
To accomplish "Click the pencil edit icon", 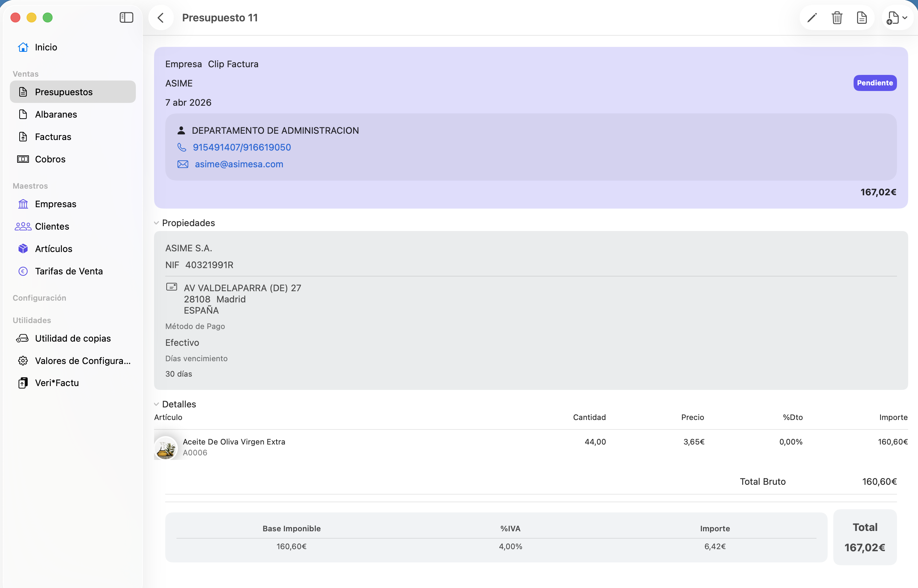I will (812, 17).
